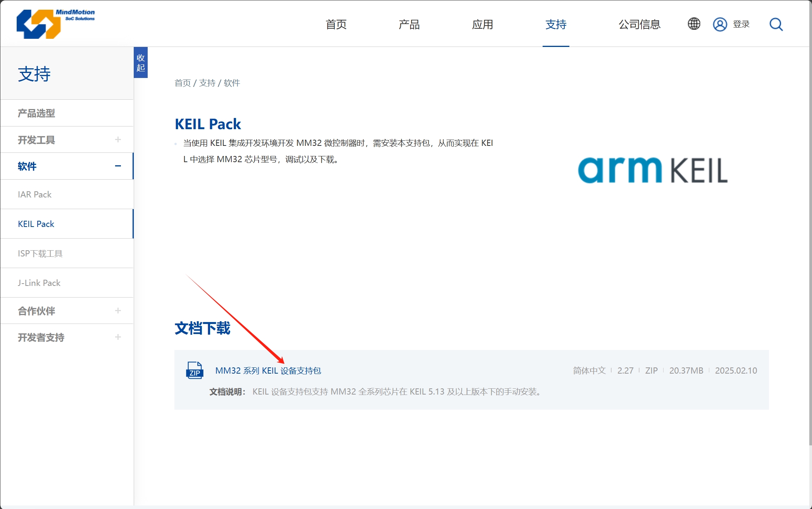Open the 应用 navigation menu
This screenshot has width=812, height=509.
click(x=482, y=24)
